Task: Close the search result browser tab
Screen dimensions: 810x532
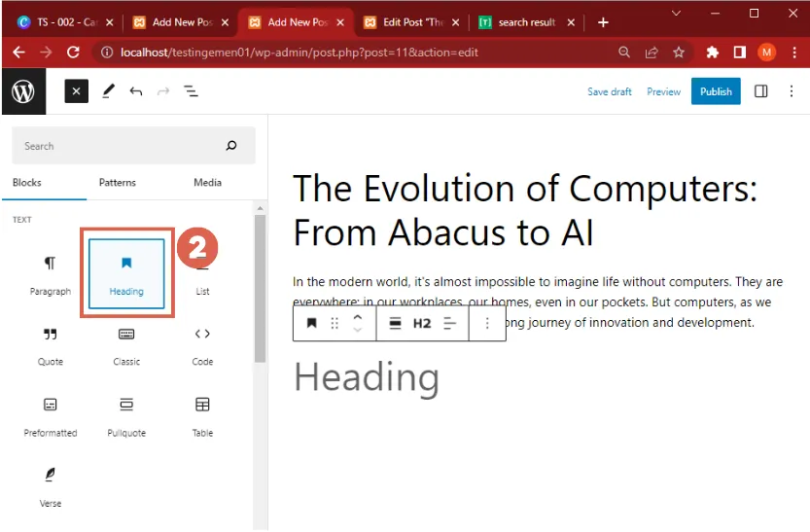Action: tap(571, 22)
